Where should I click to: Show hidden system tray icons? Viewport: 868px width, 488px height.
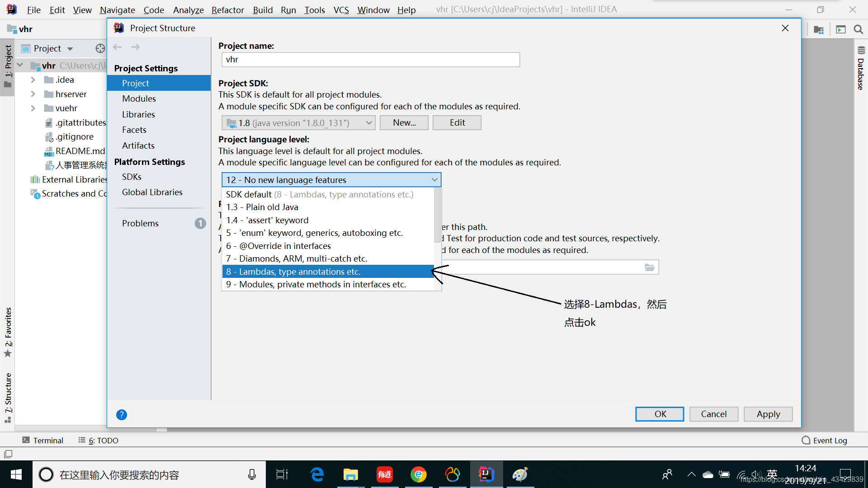(x=691, y=474)
